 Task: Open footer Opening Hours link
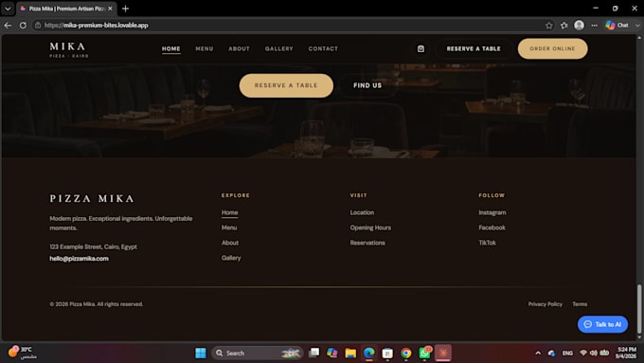point(370,227)
